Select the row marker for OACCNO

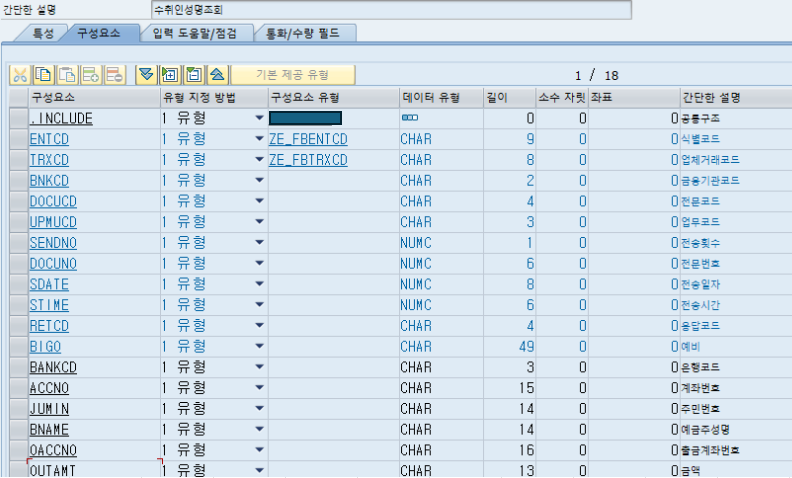pyautogui.click(x=19, y=450)
